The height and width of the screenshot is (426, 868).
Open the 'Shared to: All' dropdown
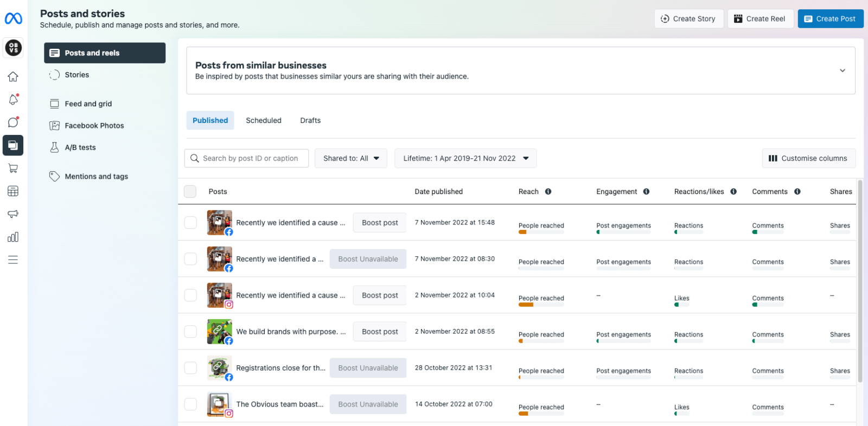point(350,158)
